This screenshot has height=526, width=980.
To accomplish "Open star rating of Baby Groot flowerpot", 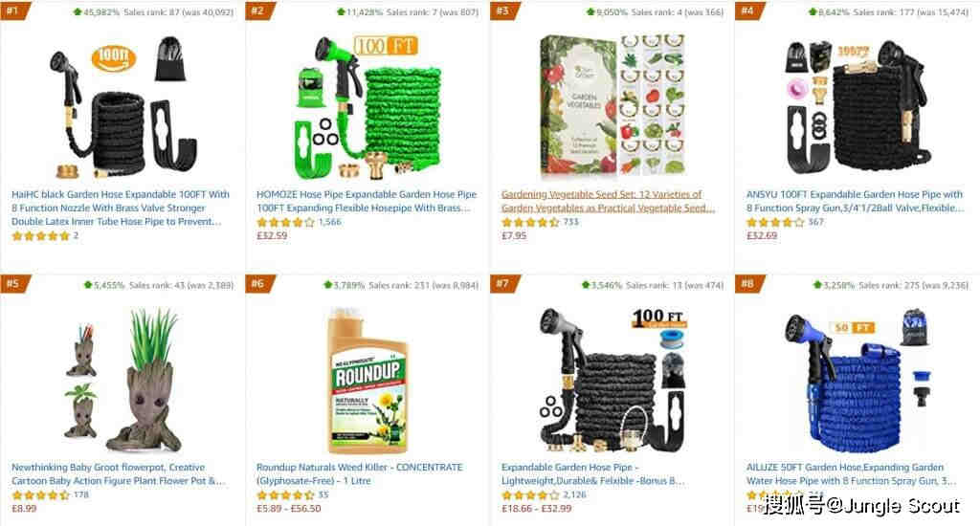I will tap(40, 495).
